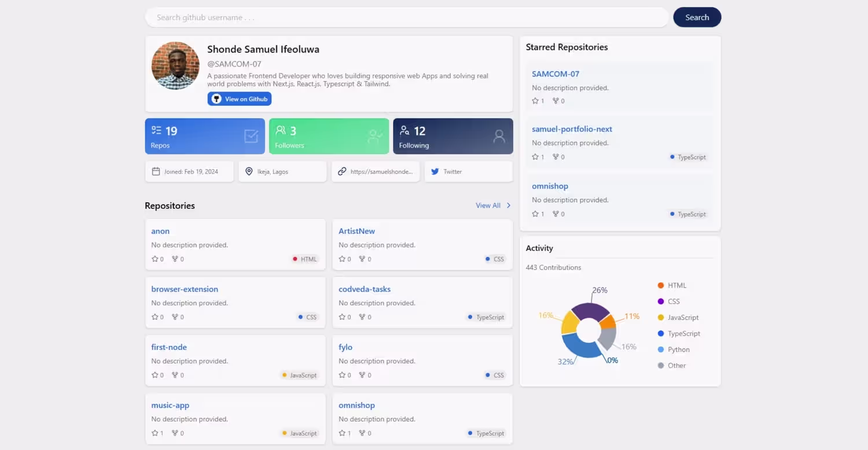Open the browser-extension repository link

185,289
